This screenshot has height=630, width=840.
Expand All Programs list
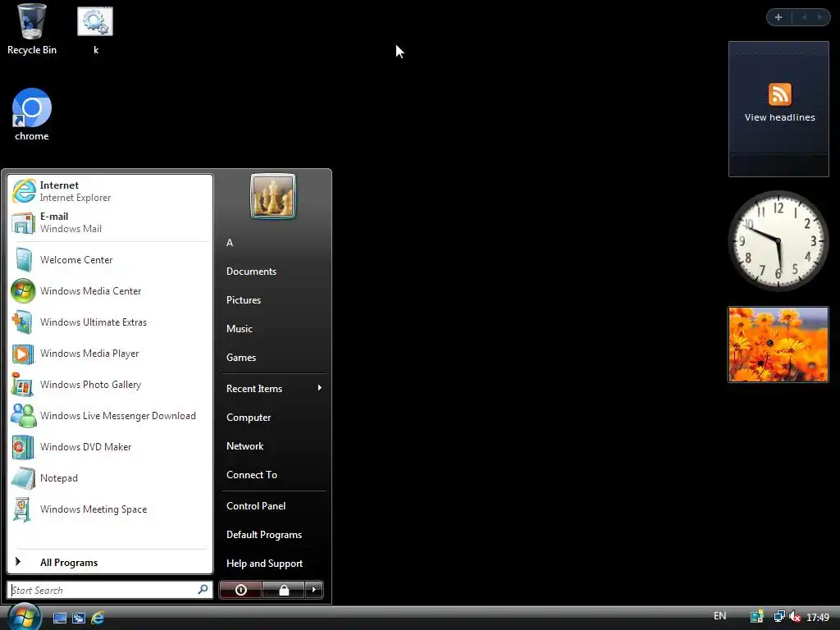pos(110,563)
